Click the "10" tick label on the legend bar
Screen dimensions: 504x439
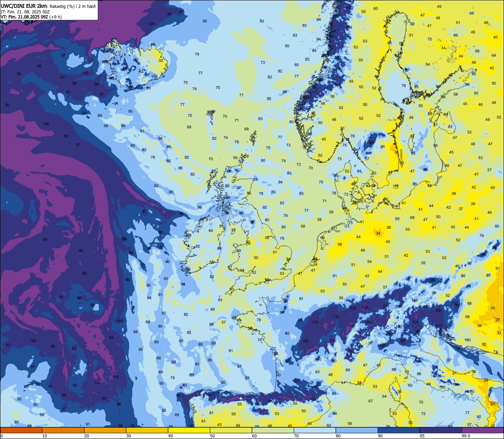click(x=44, y=436)
